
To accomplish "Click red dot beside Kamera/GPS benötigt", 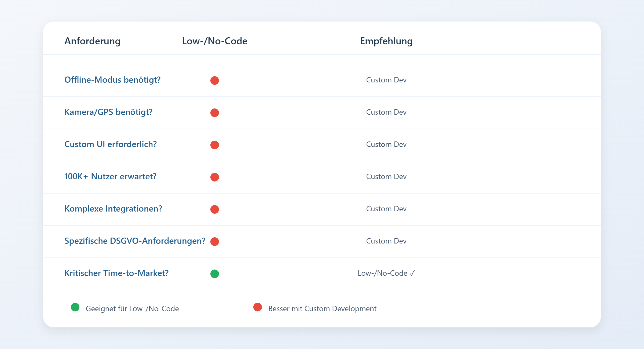I will pos(214,112).
